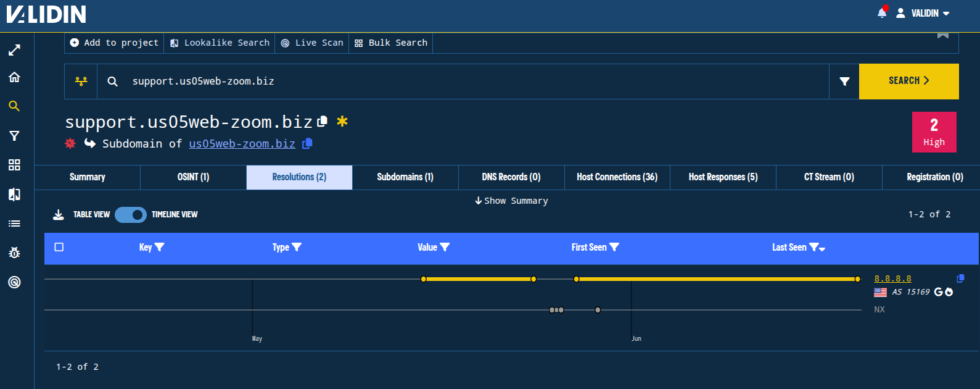Screen dimensions: 980x389
Task: Click the Jun label on timeline axis
Action: [636, 338]
